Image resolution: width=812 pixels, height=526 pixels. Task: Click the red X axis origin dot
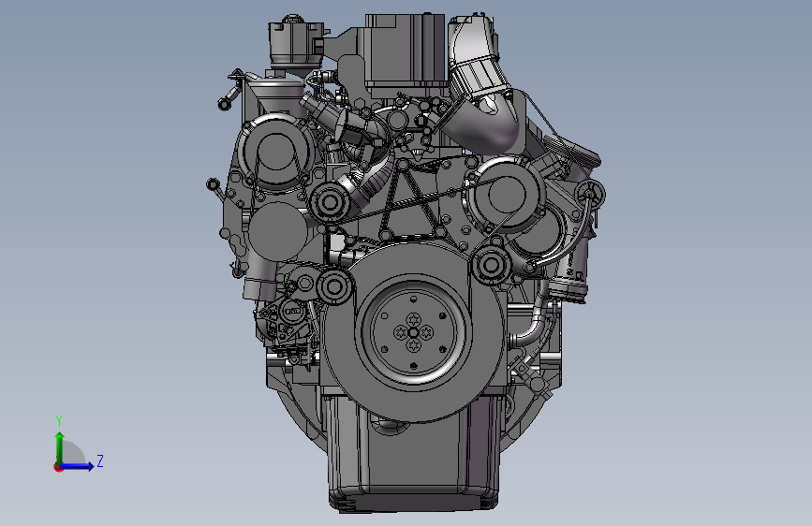pos(58,467)
